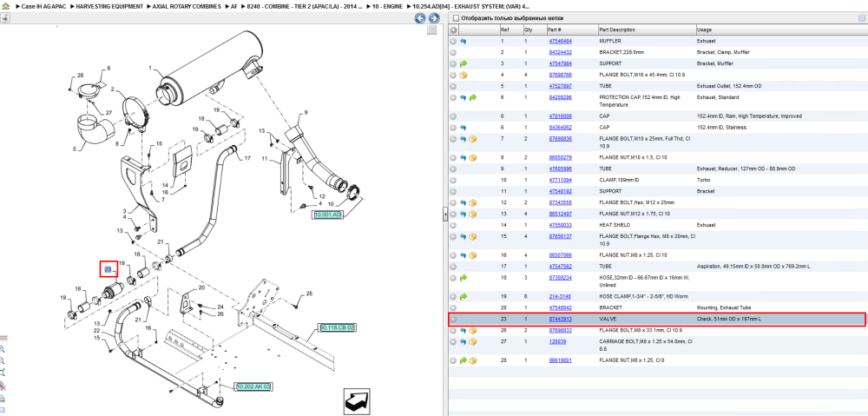
Task: Open part number 120639 link
Action: pos(556,342)
